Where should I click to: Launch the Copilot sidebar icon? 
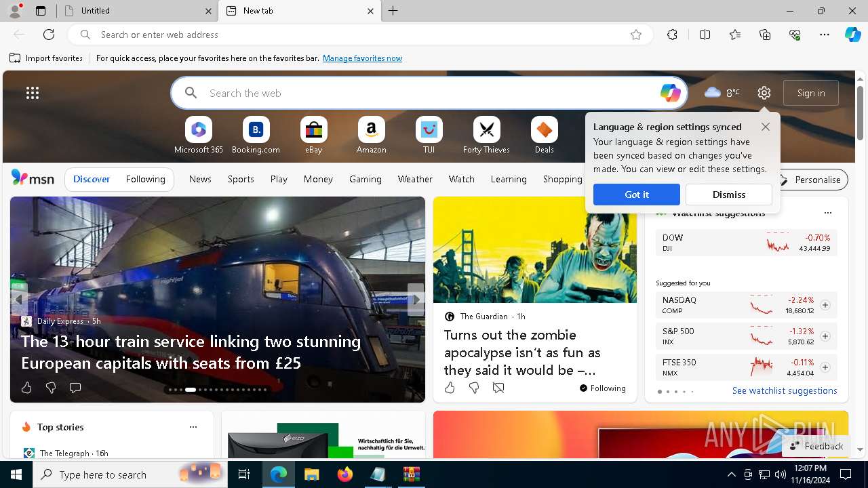click(x=853, y=35)
